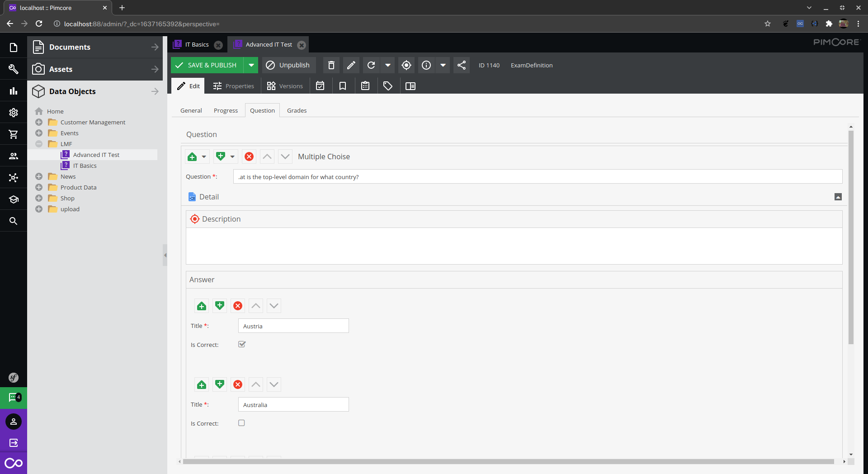The height and width of the screenshot is (474, 868).
Task: Click the Pimcore infinity logo icon
Action: 14,463
